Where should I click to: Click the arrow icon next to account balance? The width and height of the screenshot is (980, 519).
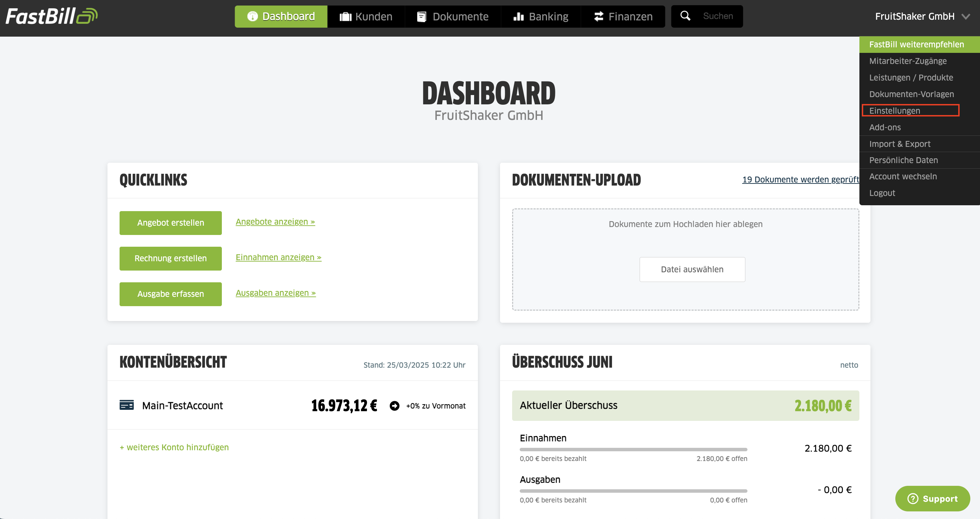pyautogui.click(x=395, y=406)
